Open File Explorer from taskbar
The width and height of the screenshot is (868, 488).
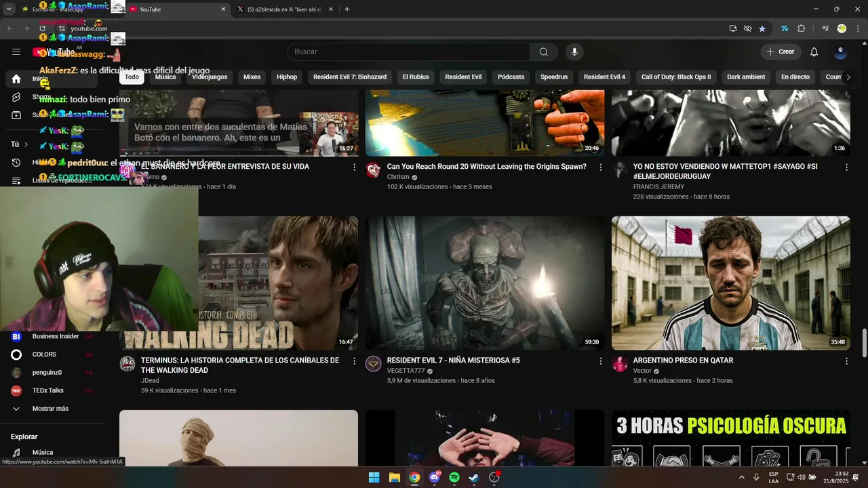394,477
